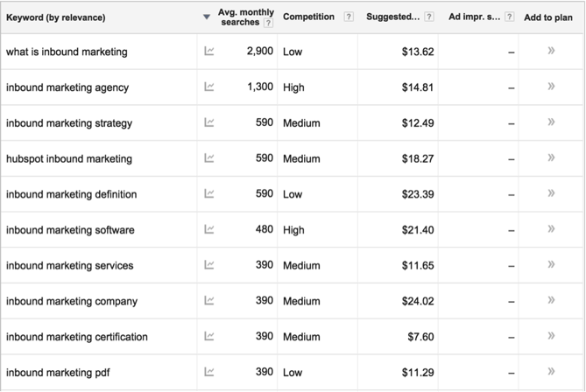This screenshot has height=392, width=586.
Task: Show trend chart for 'inbound marketing pdf'
Action: point(209,372)
